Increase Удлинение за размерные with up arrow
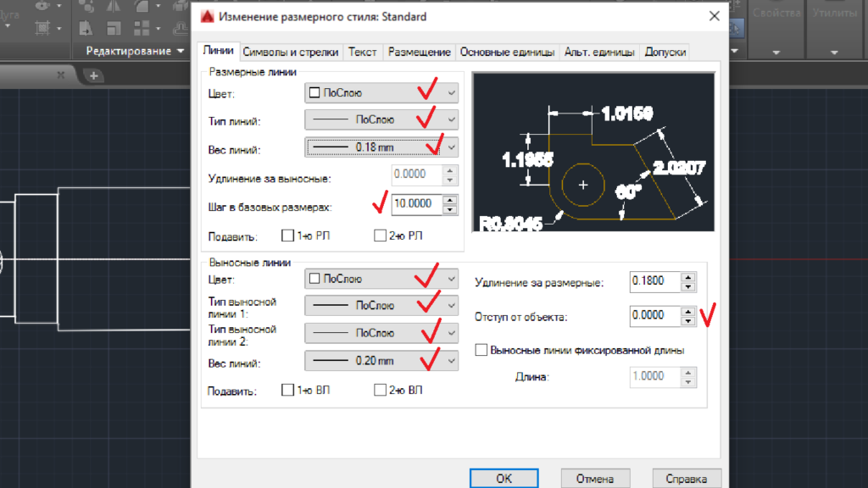Viewport: 868px width, 488px height. (687, 276)
